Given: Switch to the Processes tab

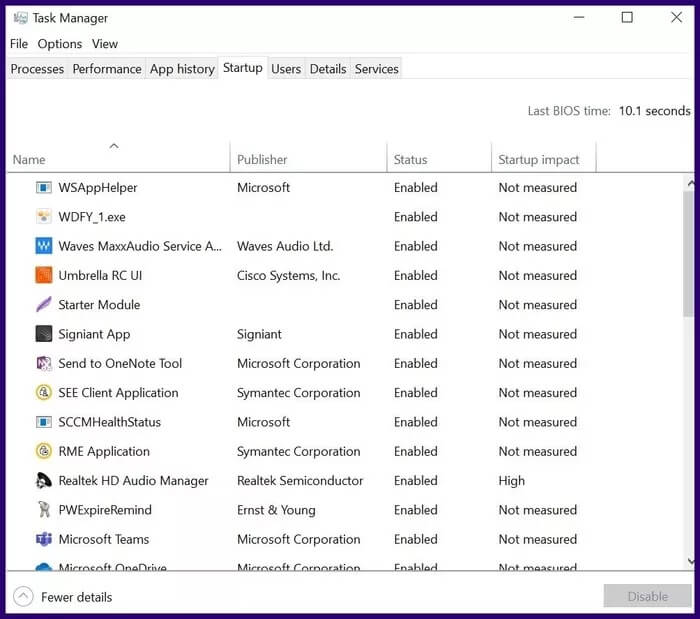Looking at the screenshot, I should click(x=38, y=69).
